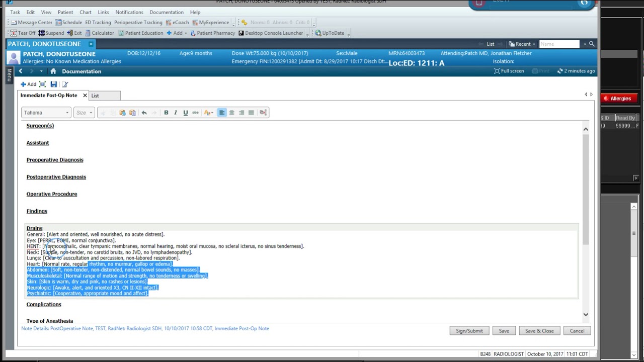Open Message Center from toolbar
The height and width of the screenshot is (362, 644).
tap(31, 23)
